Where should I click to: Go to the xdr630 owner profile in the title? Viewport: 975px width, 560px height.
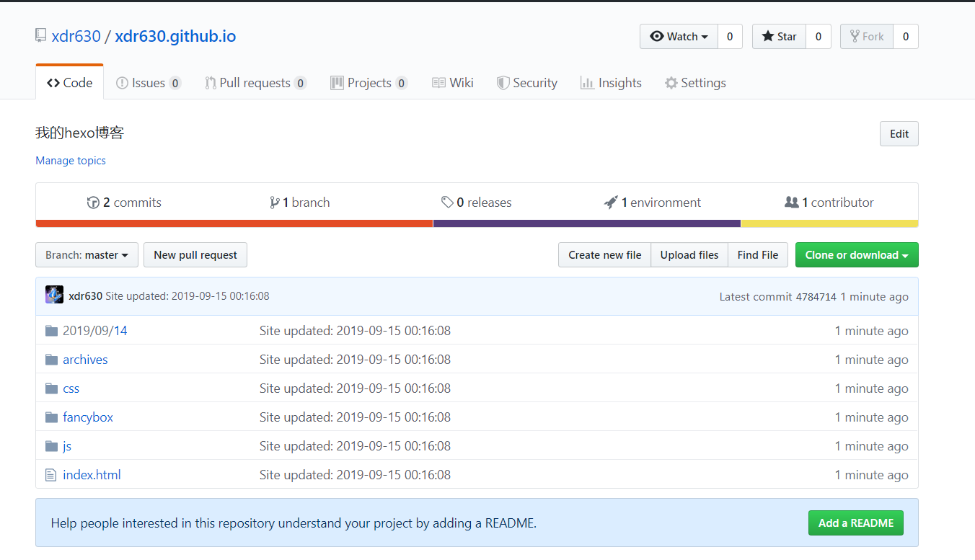click(76, 36)
